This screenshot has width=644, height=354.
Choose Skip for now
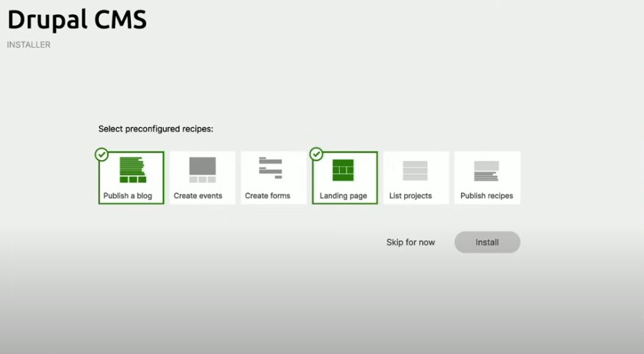[x=410, y=242]
